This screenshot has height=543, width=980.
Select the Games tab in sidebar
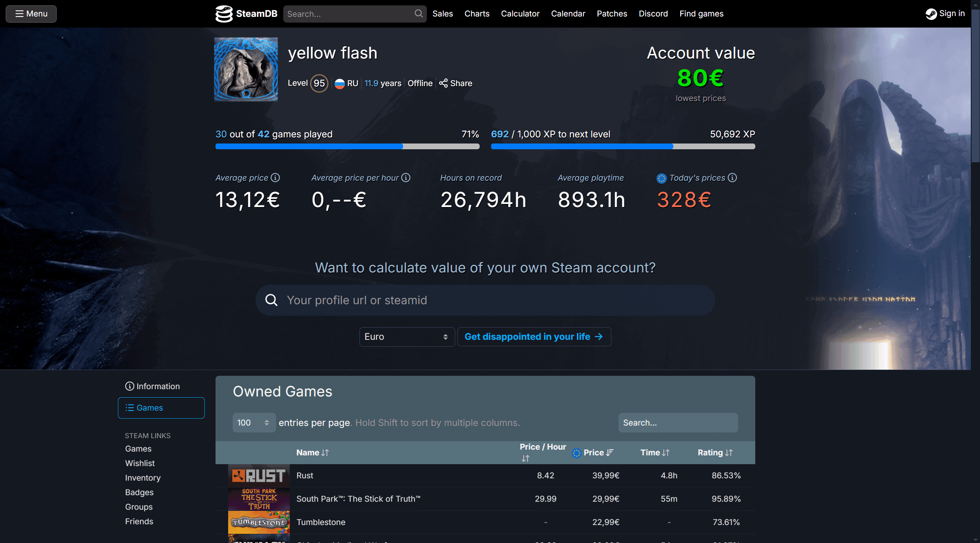(x=161, y=408)
